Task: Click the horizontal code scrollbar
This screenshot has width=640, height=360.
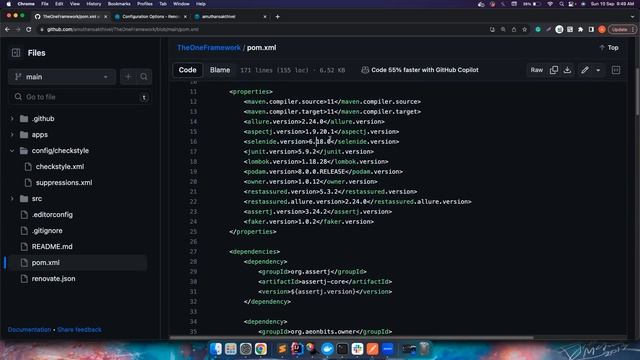Action: (x=351, y=338)
